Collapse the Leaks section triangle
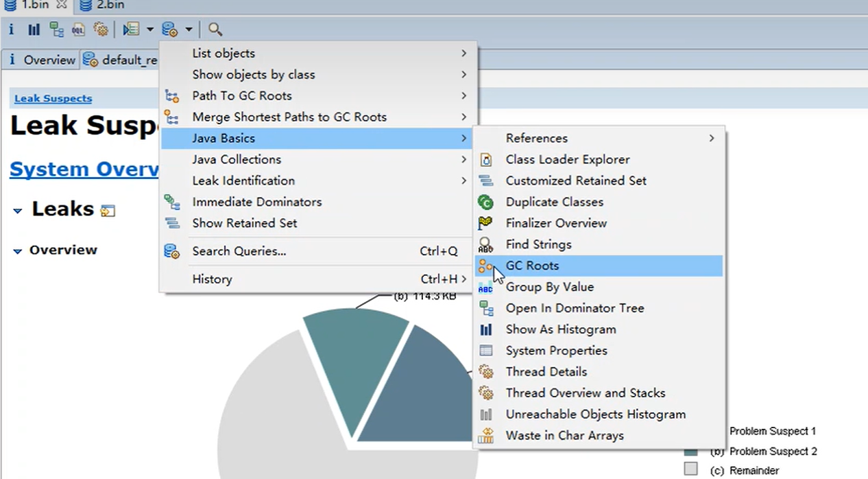Screen dimensions: 868x479 click(18, 211)
